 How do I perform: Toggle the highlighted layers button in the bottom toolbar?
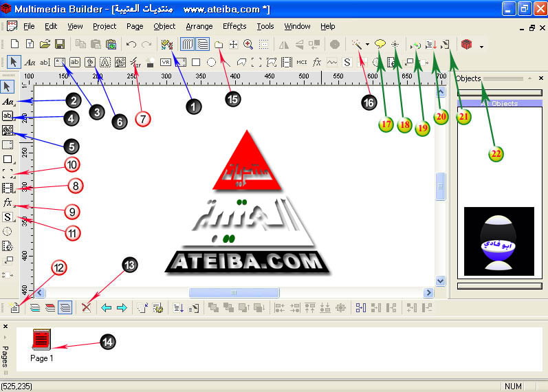(x=65, y=307)
